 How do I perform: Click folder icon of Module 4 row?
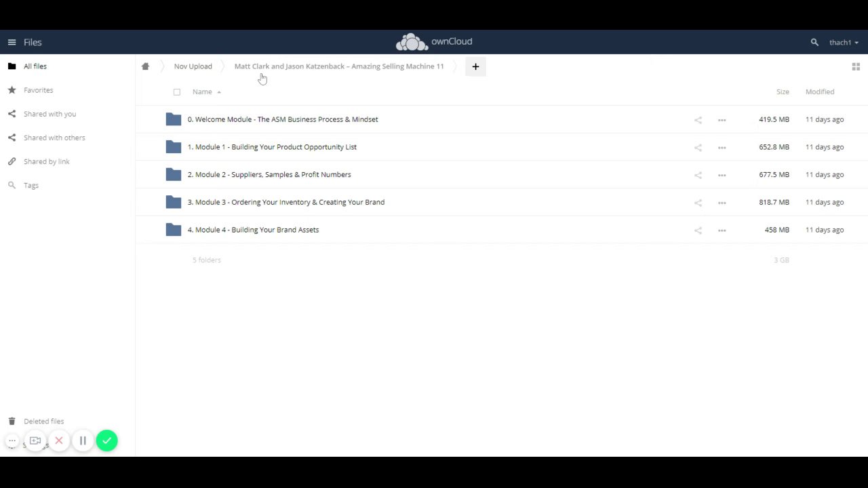coord(174,230)
